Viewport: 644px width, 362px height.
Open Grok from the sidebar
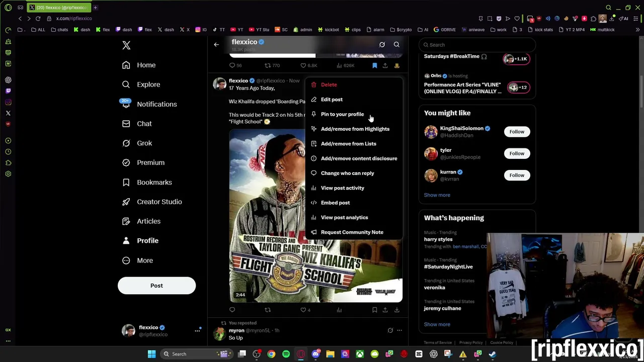pos(137,143)
